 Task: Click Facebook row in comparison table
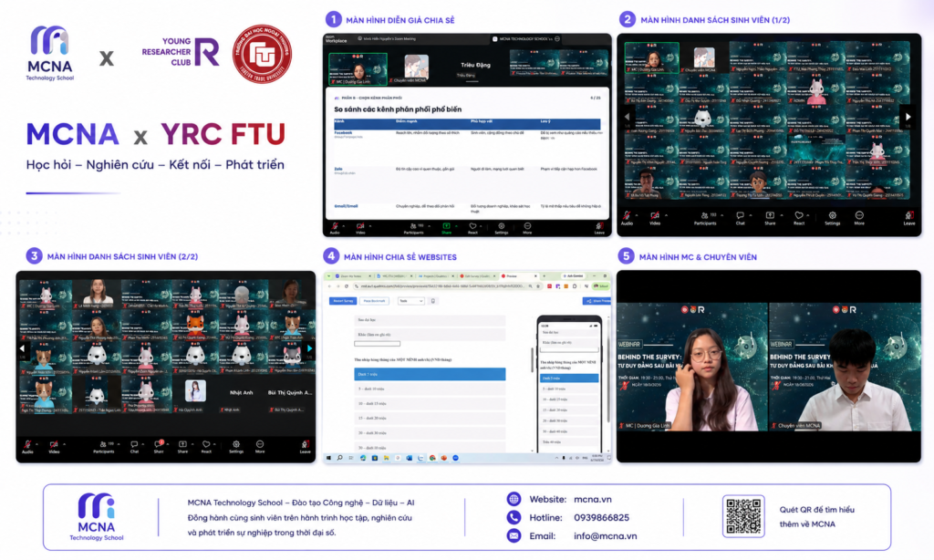(x=468, y=147)
